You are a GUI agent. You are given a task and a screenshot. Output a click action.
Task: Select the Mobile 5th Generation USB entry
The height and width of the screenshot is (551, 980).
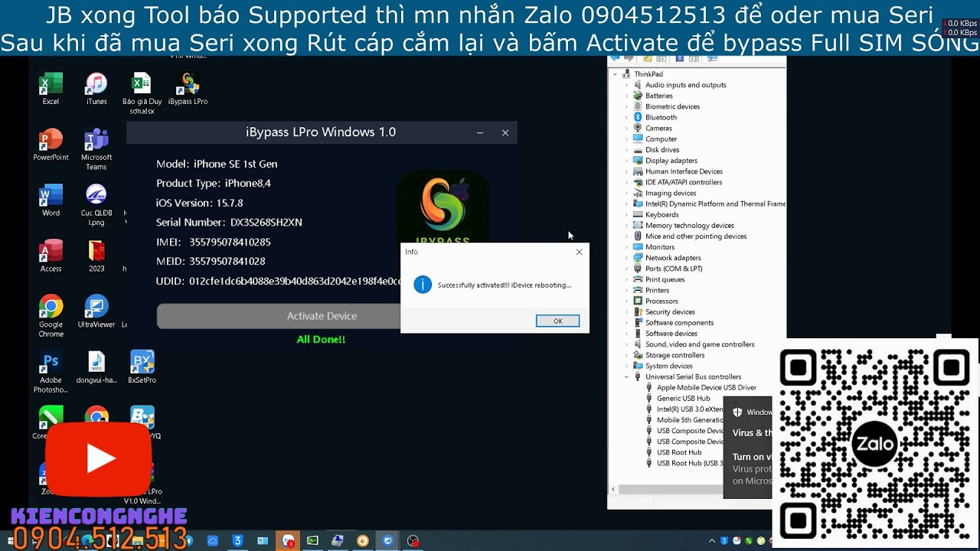[689, 420]
